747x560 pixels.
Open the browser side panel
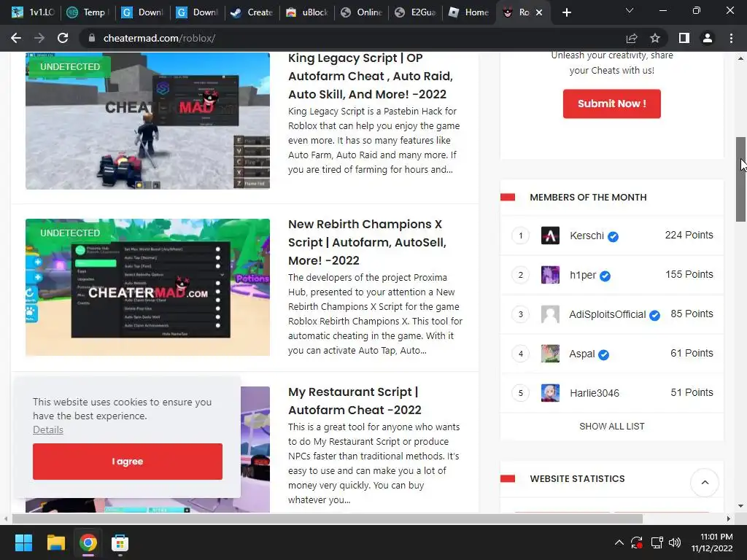[684, 38]
